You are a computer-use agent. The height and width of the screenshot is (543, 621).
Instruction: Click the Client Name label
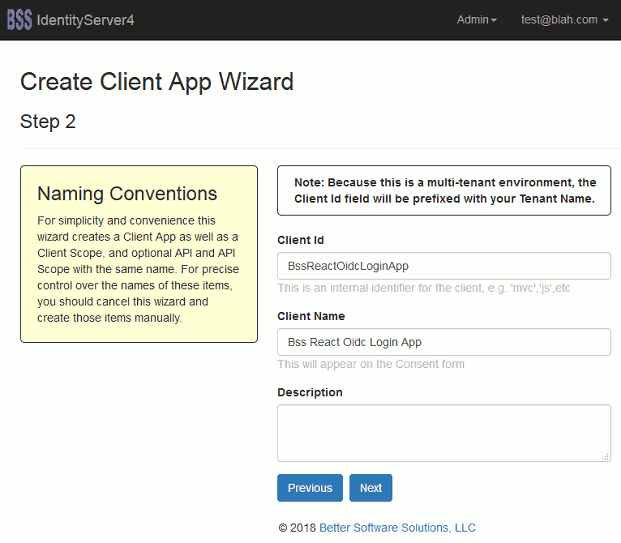pos(311,316)
